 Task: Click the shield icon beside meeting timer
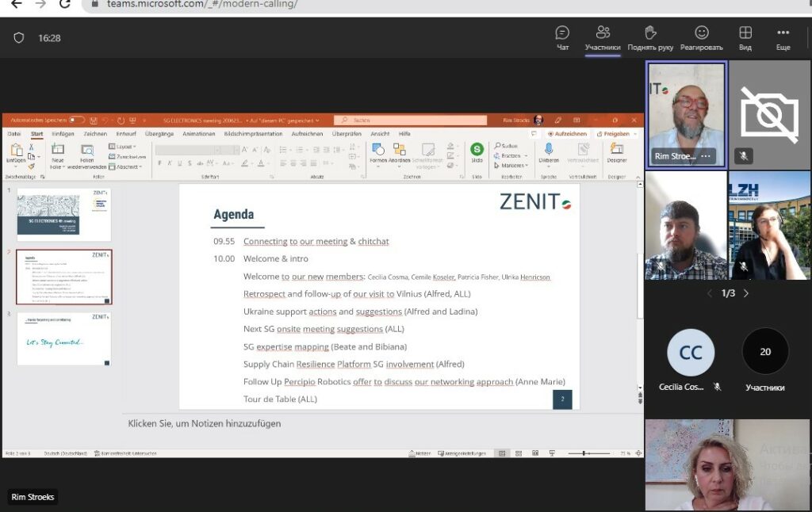[x=20, y=38]
